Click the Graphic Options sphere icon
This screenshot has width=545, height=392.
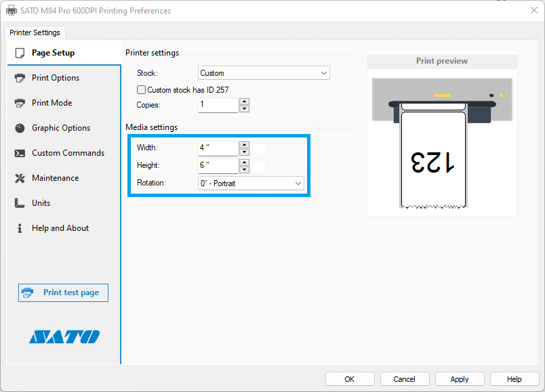click(x=20, y=128)
